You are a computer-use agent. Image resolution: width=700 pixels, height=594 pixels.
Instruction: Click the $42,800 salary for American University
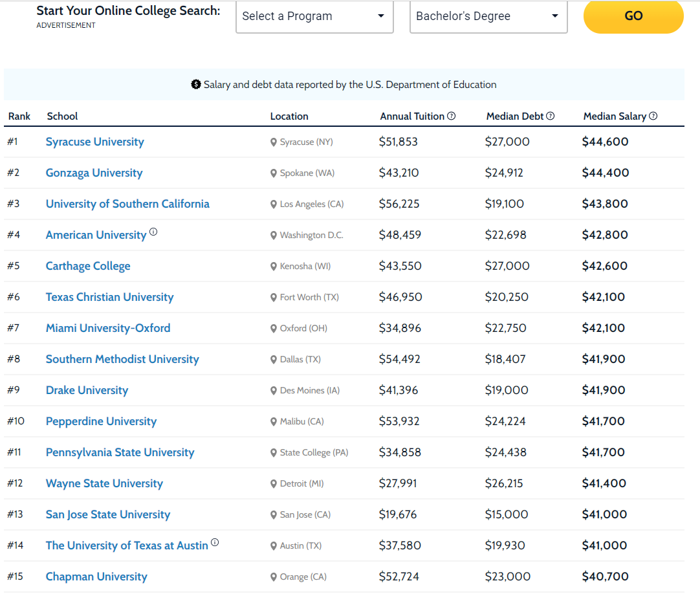tap(605, 235)
